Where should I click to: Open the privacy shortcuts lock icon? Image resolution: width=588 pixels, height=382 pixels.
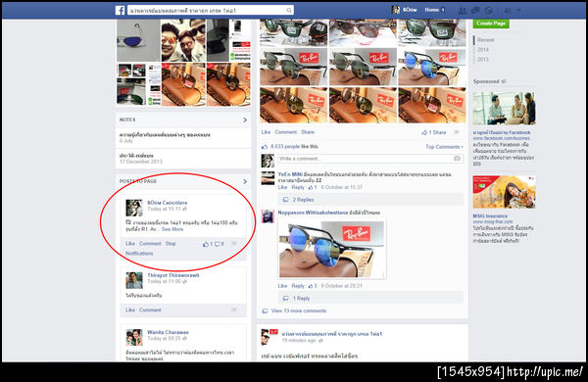[508, 11]
